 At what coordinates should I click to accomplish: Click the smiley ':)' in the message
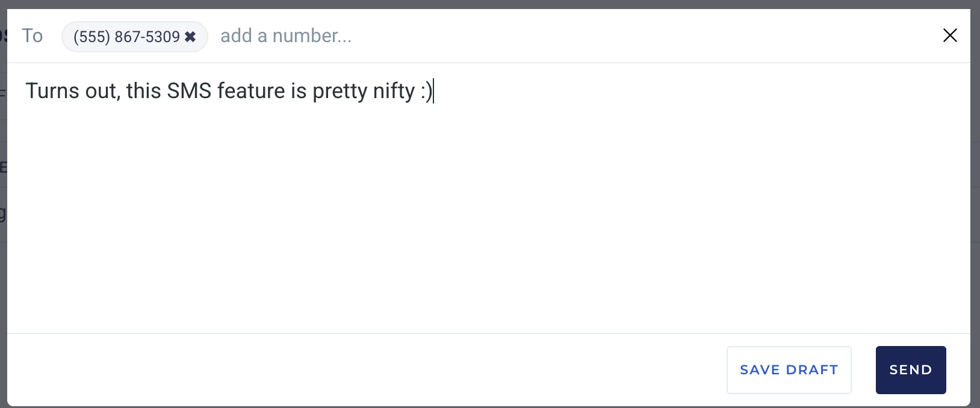(426, 91)
